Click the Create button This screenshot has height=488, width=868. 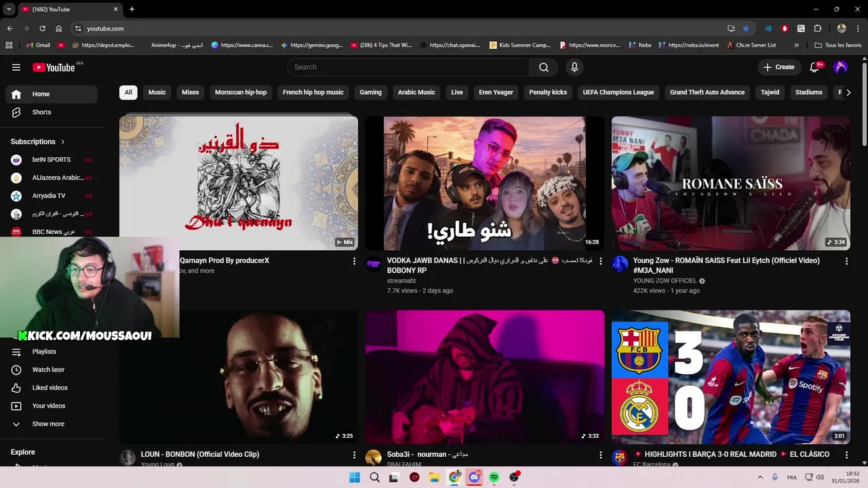[x=778, y=67]
